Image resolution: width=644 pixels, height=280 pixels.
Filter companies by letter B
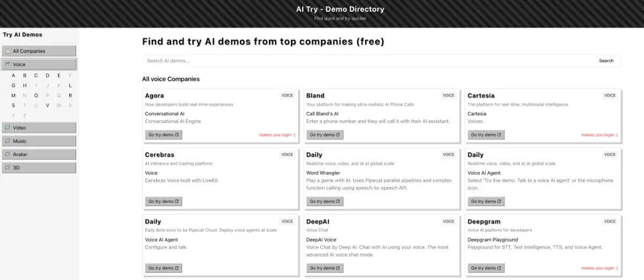click(25, 76)
